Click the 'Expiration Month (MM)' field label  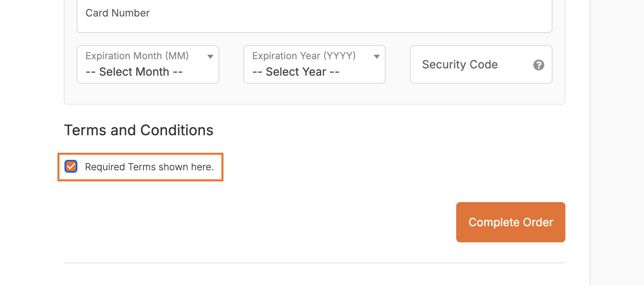pyautogui.click(x=137, y=56)
